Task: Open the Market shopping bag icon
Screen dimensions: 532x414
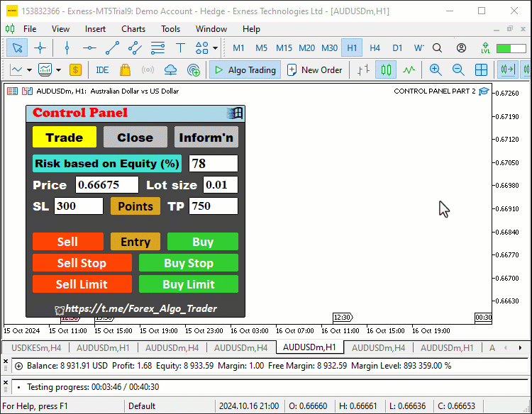Action: click(x=125, y=70)
